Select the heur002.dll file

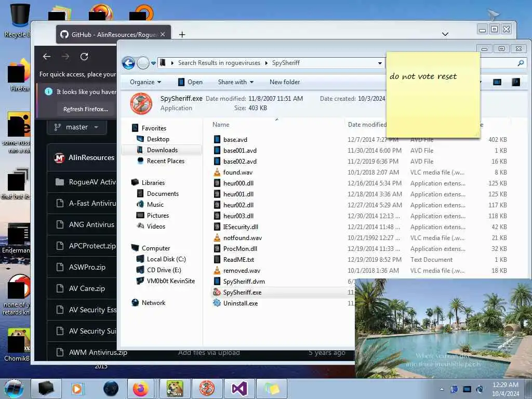(238, 205)
